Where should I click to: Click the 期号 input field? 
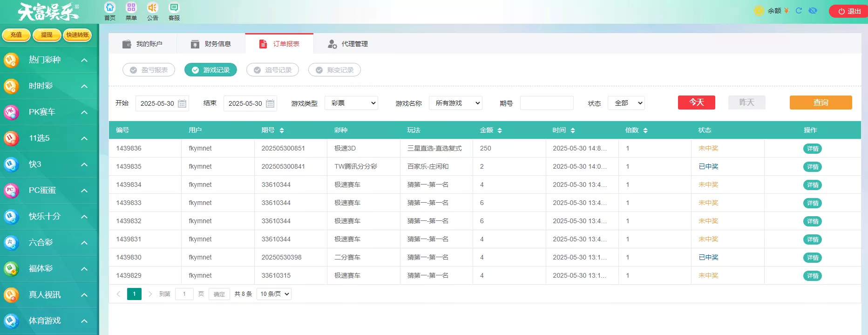pyautogui.click(x=547, y=103)
